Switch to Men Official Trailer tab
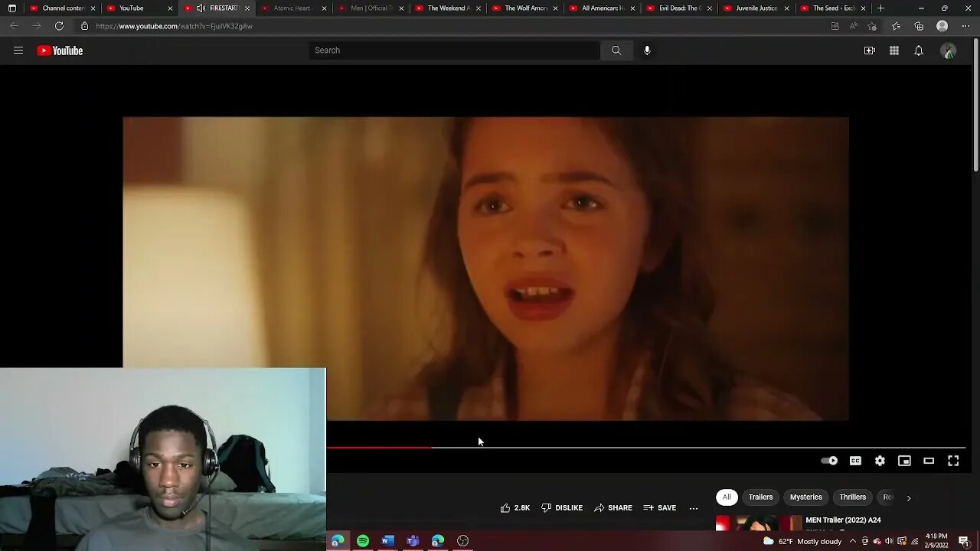This screenshot has height=551, width=980. (x=369, y=8)
